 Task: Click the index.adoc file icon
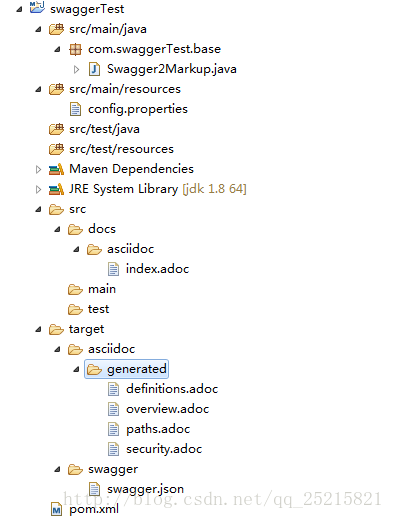pyautogui.click(x=113, y=269)
